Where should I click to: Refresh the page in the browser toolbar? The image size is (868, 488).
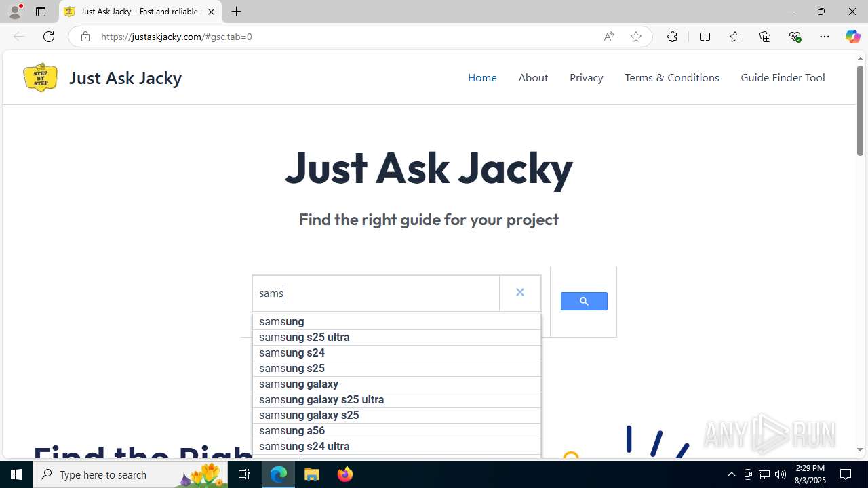(49, 37)
